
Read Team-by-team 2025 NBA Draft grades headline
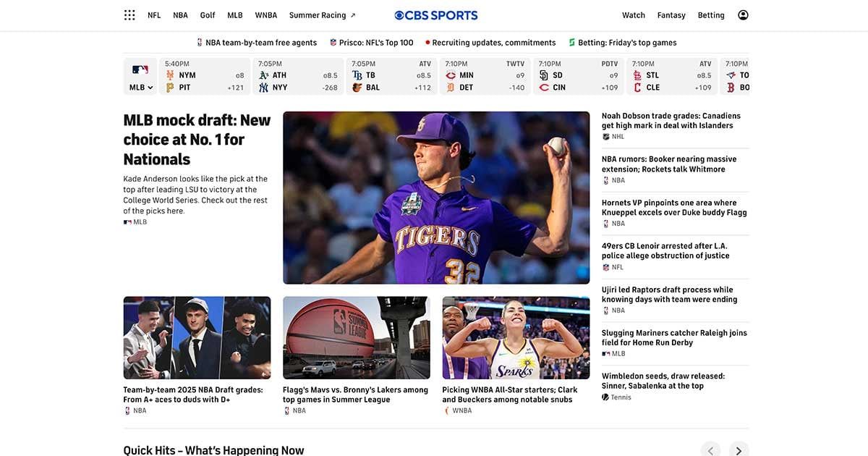coord(193,394)
